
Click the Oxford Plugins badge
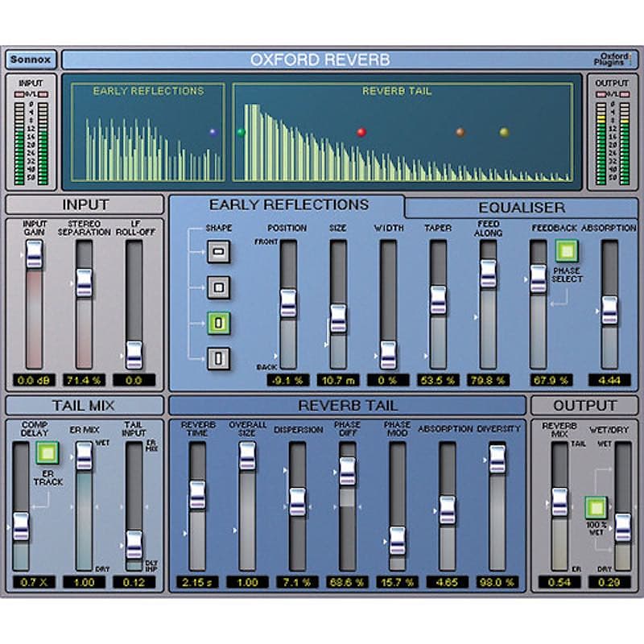(x=613, y=56)
